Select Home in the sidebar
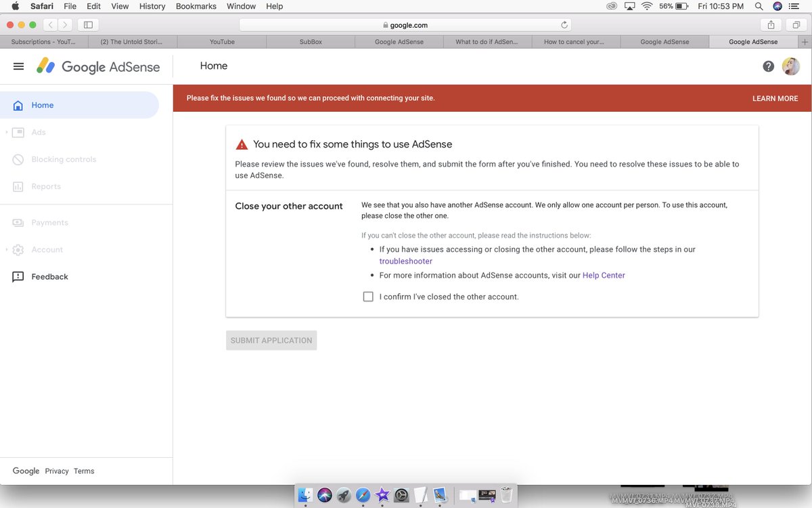Screen dimensions: 812x508 pyautogui.click(x=79, y=105)
